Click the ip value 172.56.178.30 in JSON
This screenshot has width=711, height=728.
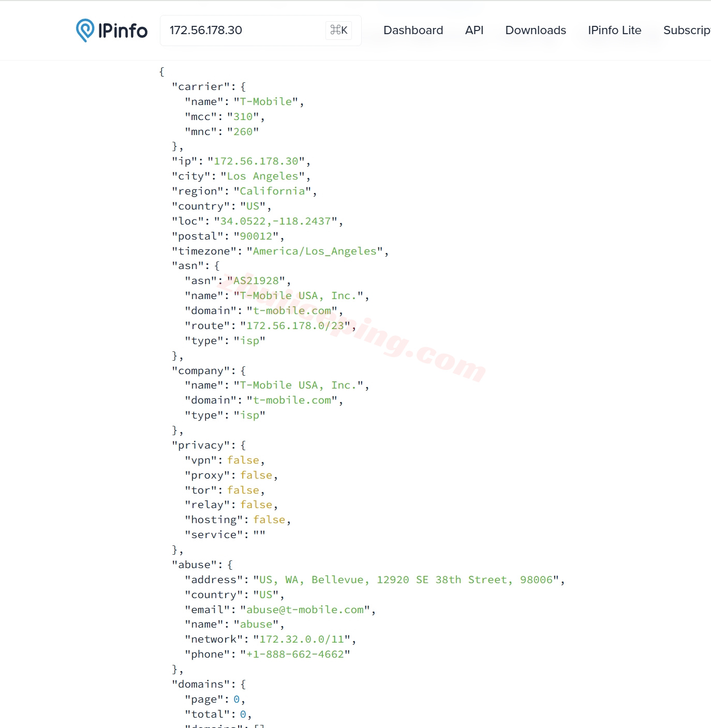coord(256,161)
